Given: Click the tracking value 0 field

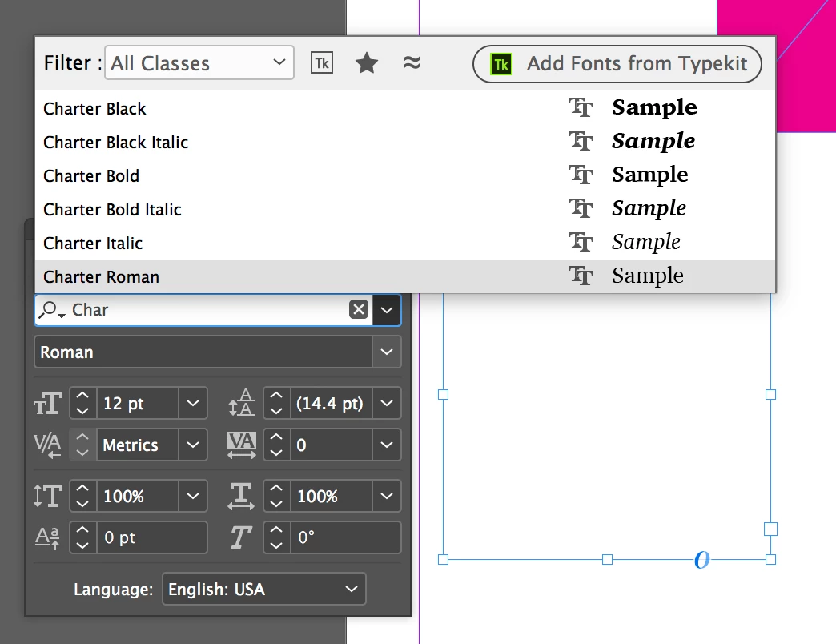Looking at the screenshot, I should click(331, 445).
